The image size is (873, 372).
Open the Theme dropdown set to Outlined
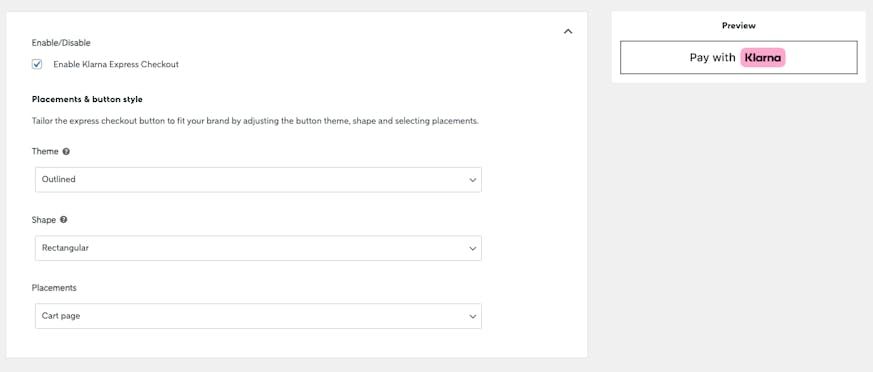pyautogui.click(x=258, y=180)
